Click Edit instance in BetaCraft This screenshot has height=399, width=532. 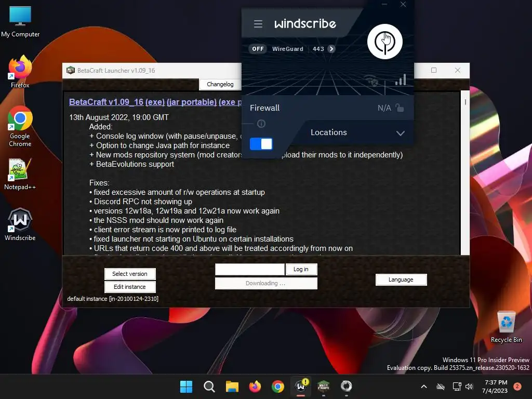(x=130, y=287)
